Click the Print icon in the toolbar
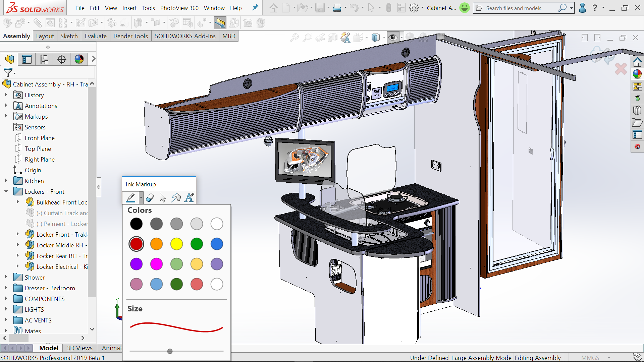 (x=337, y=8)
